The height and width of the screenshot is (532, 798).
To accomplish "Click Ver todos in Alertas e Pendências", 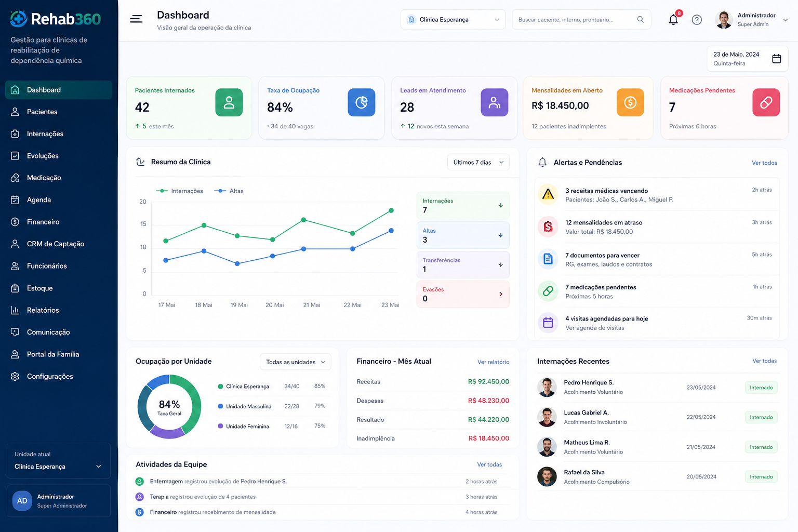I will pos(765,163).
